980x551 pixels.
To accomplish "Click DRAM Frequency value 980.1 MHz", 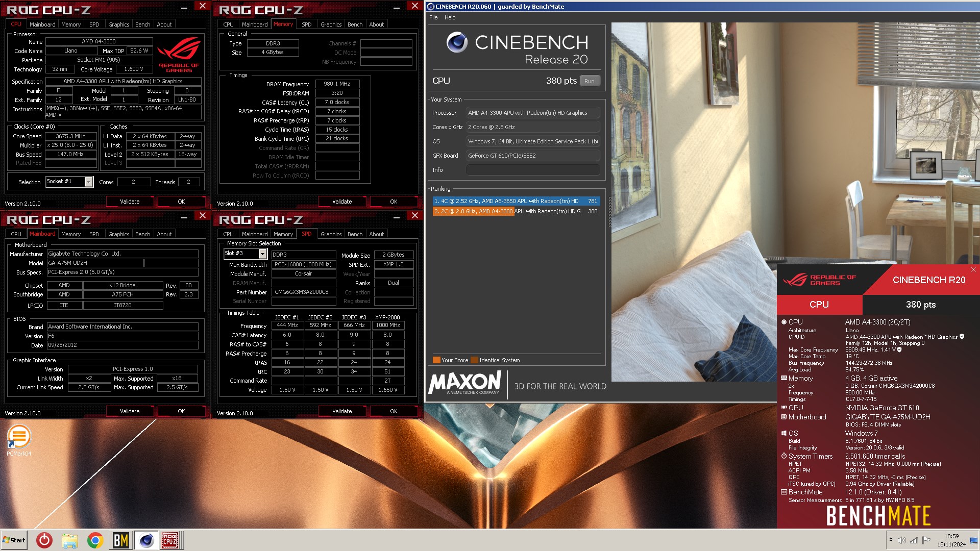I will [337, 84].
